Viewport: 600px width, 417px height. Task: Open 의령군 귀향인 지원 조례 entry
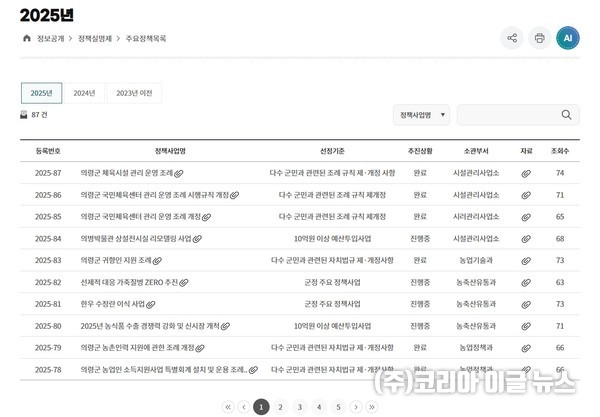coord(116,260)
